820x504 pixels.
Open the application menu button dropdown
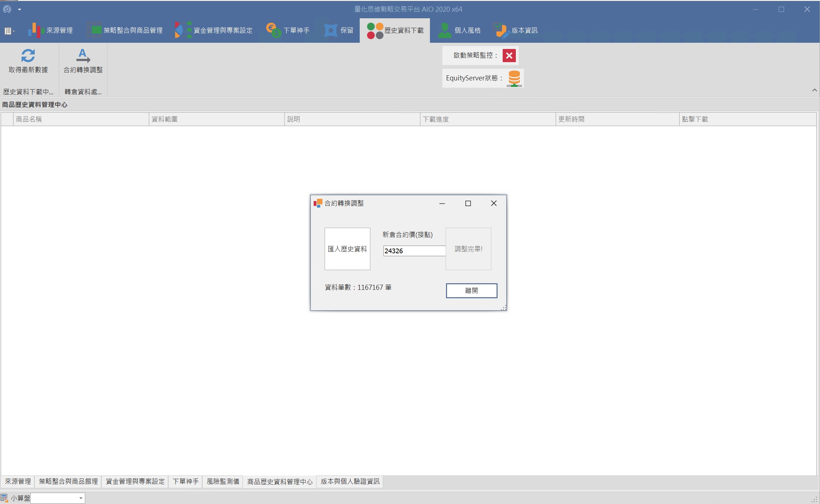click(9, 31)
